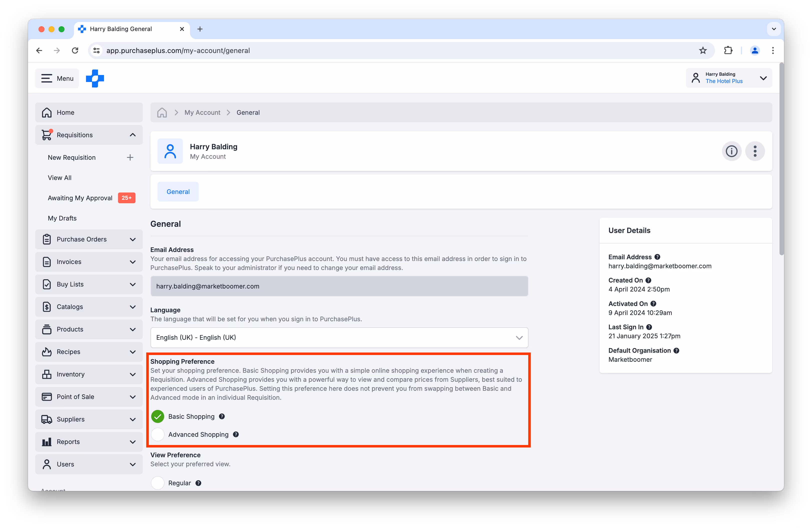Click the My Account breadcrumb link
This screenshot has width=812, height=528.
click(x=202, y=112)
